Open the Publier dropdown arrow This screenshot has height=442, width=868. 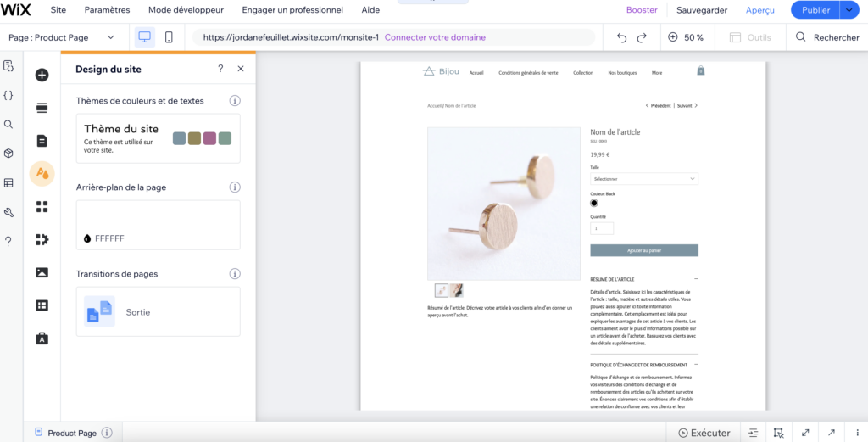tap(849, 10)
